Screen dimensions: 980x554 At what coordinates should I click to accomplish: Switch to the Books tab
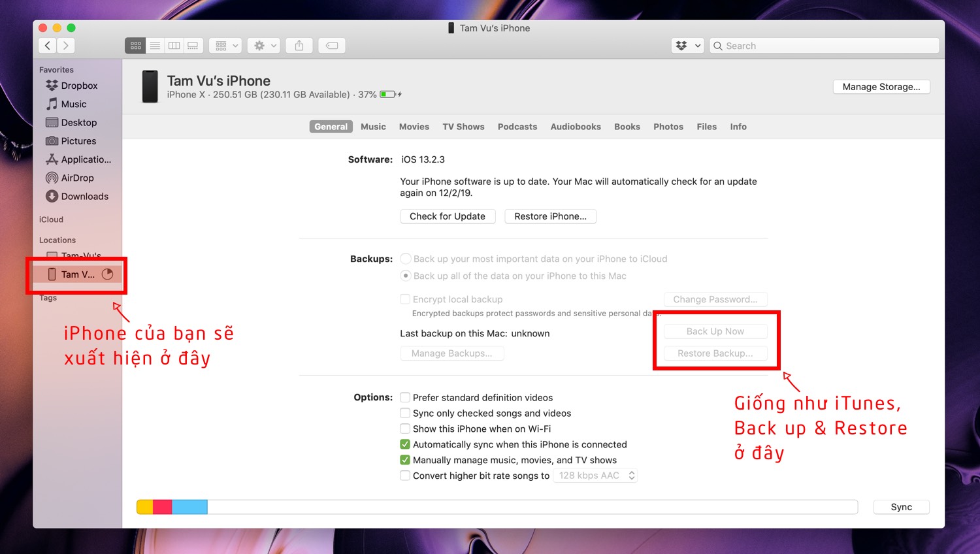pyautogui.click(x=627, y=127)
